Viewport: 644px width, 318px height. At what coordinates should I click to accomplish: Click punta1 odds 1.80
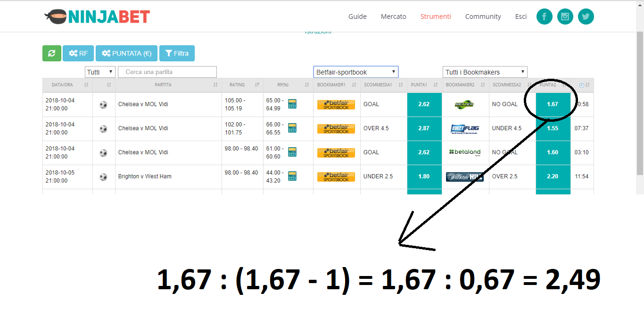424,176
